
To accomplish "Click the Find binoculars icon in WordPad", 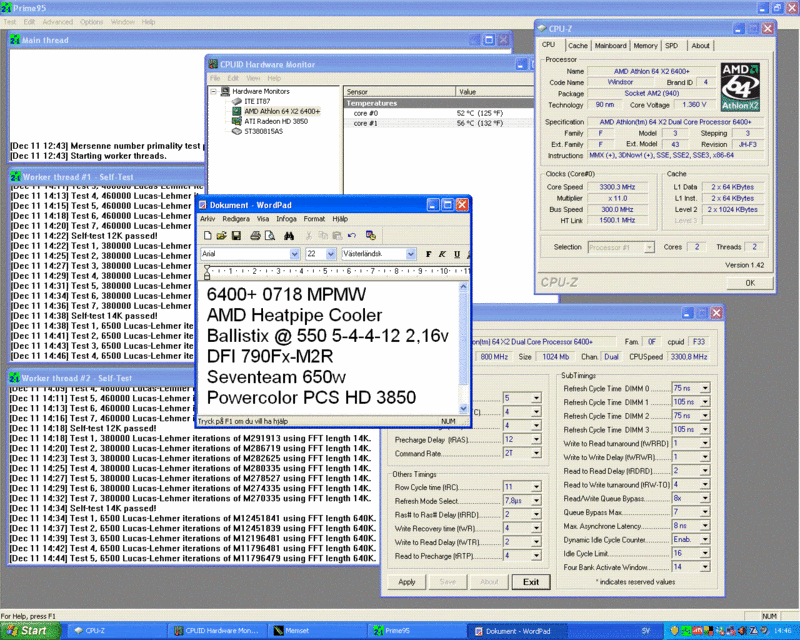I will click(289, 235).
